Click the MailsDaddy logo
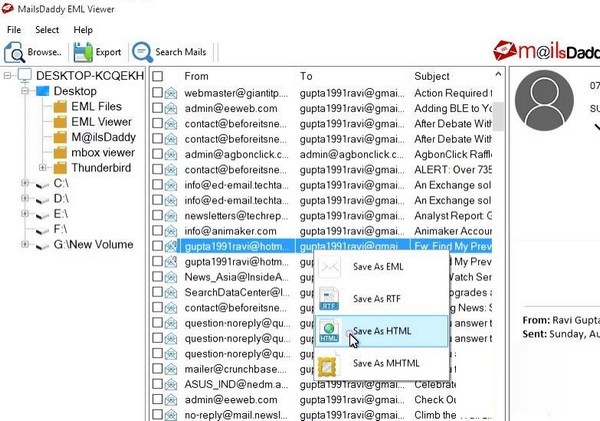 546,51
